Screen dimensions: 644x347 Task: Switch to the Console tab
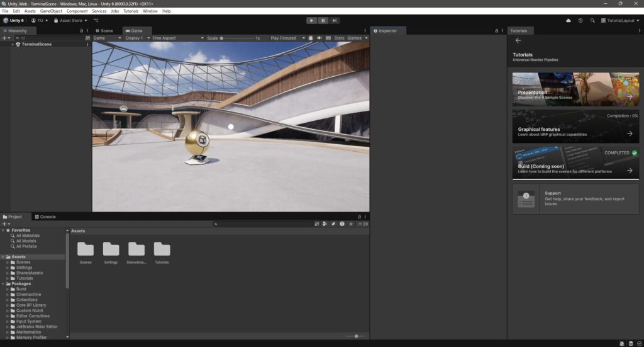(45, 217)
